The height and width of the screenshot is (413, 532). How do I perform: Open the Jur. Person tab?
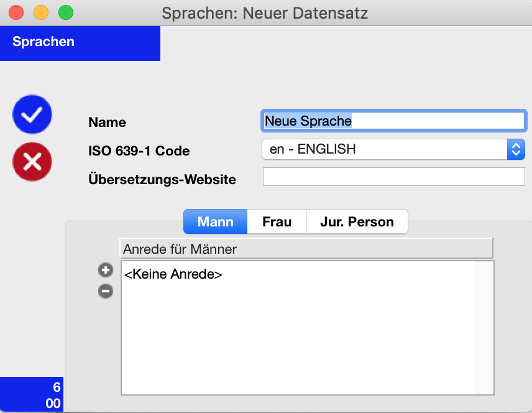click(x=357, y=221)
